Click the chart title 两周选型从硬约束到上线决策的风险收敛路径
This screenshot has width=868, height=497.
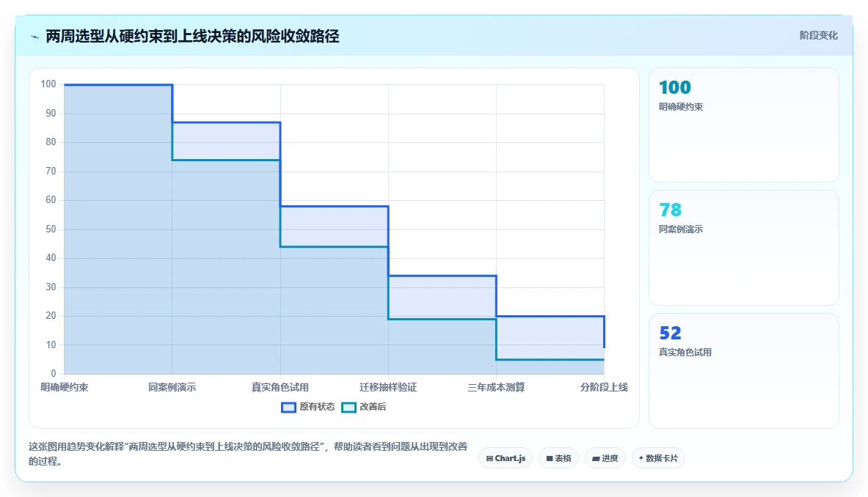coord(192,37)
